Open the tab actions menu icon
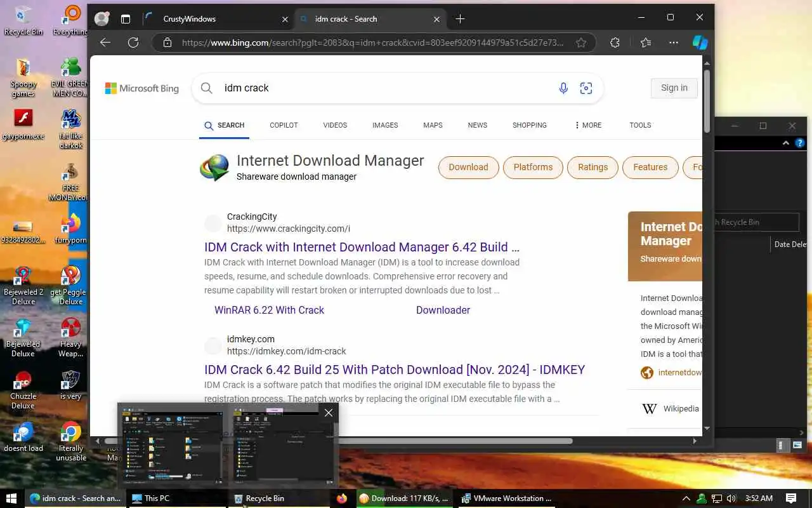 coord(126,19)
